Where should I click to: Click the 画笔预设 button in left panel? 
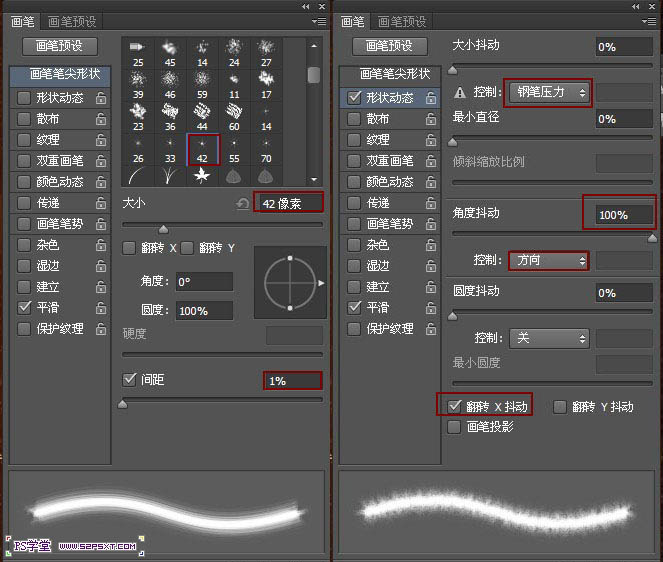pos(59,46)
